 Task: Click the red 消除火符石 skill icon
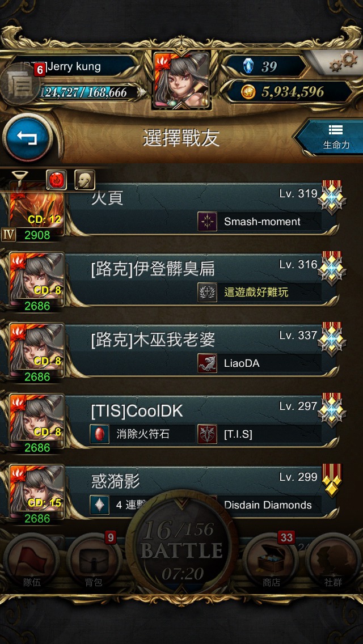click(x=99, y=434)
